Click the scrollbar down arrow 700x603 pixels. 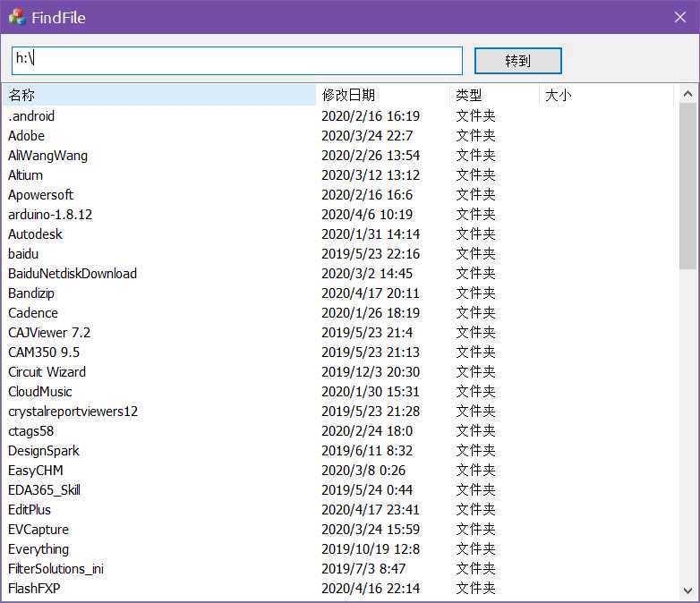coord(688,590)
